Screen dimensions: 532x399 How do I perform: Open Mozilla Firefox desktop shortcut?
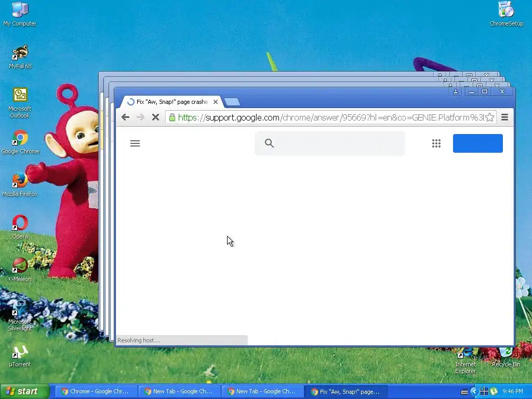(x=20, y=184)
